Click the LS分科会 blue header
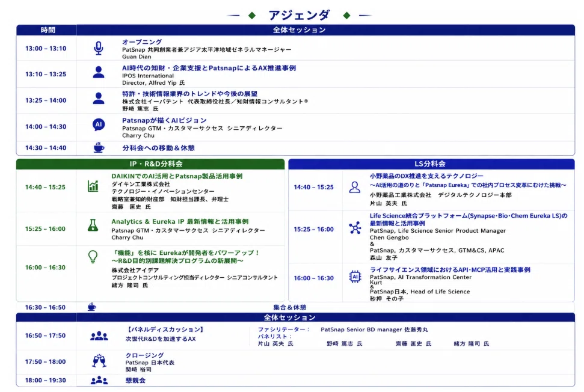Image resolution: width=584 pixels, height=392 pixels. [x=431, y=164]
